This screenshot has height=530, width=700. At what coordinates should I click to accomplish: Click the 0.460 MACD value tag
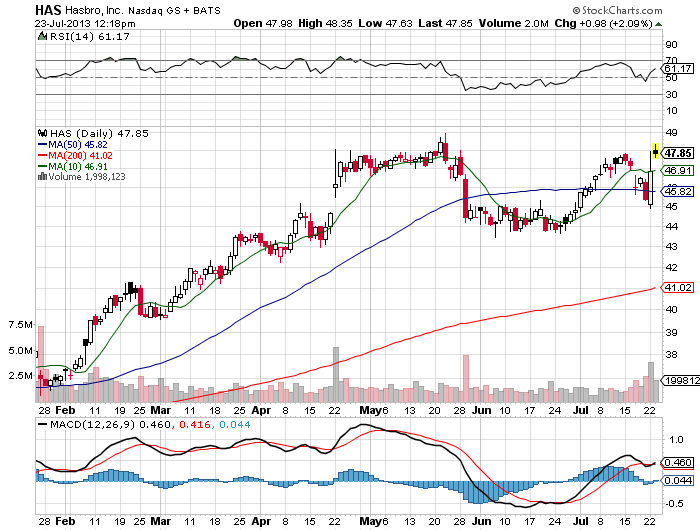[x=678, y=463]
